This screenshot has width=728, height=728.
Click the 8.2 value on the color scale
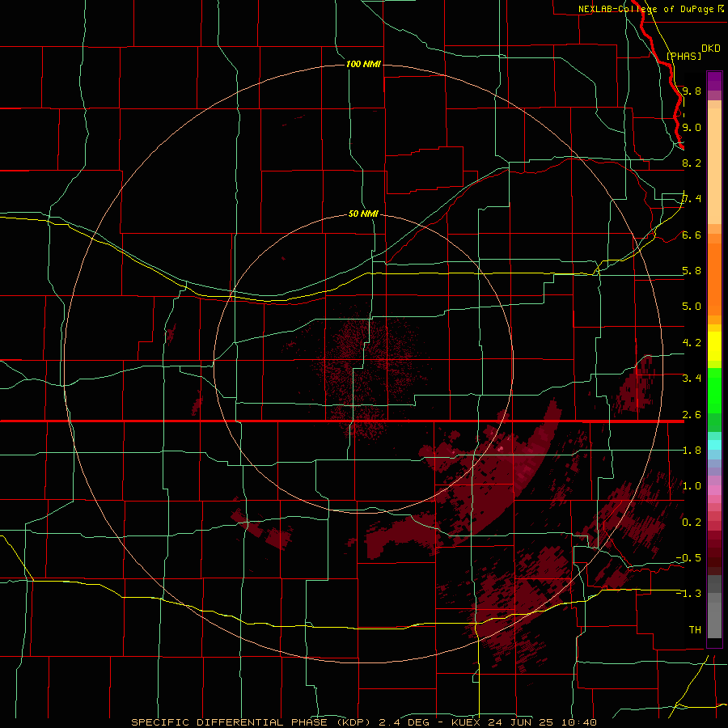[x=692, y=163]
